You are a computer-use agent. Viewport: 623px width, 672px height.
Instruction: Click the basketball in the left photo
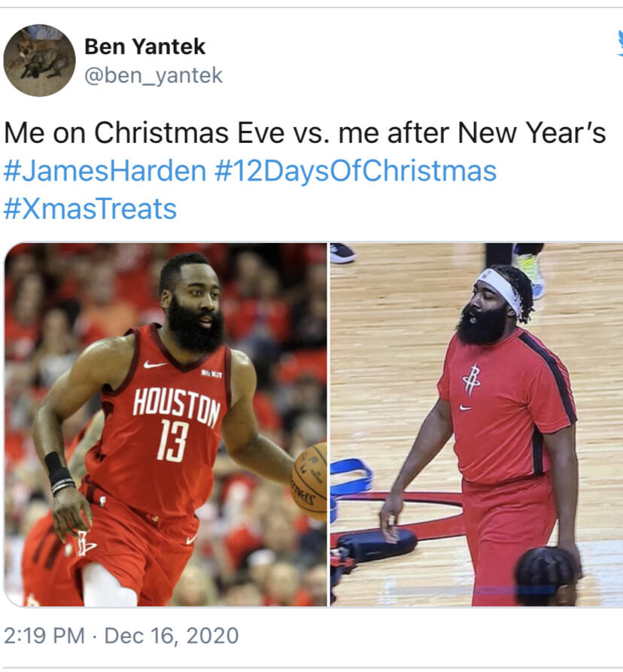tap(309, 482)
